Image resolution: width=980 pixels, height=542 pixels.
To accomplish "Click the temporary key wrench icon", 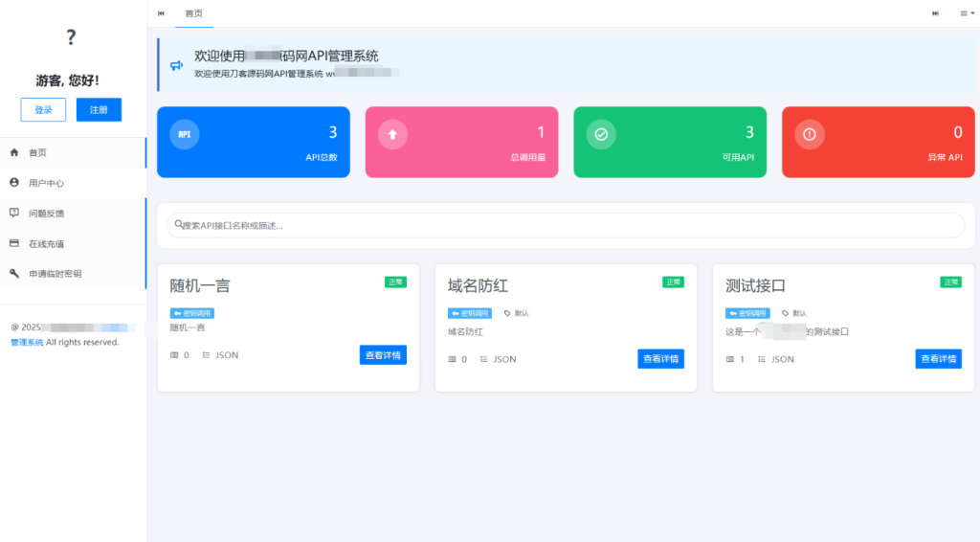I will click(14, 273).
